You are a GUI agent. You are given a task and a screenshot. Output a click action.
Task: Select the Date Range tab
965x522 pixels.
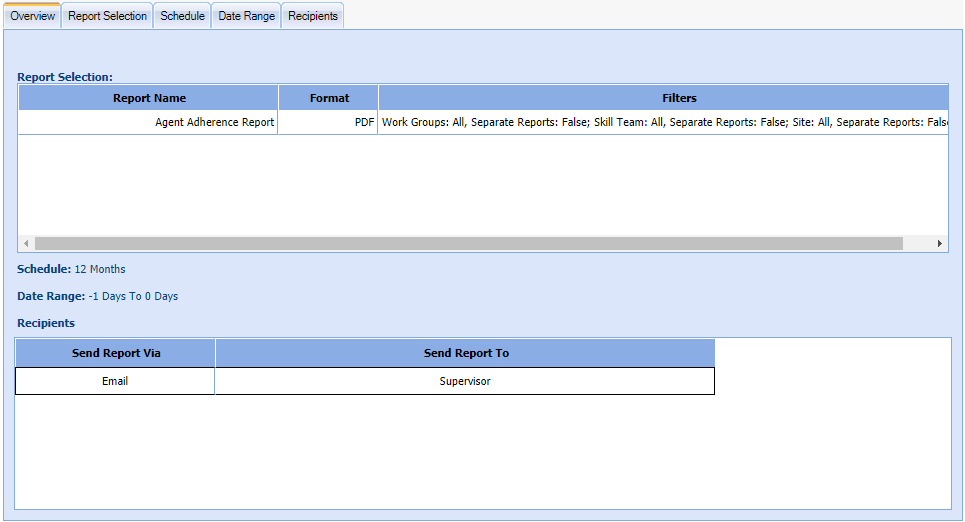246,16
